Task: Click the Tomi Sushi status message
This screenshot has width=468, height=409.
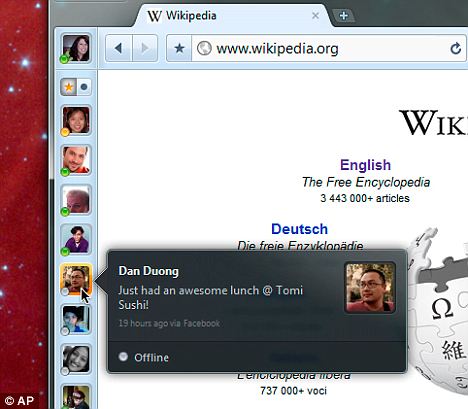Action: (210, 297)
